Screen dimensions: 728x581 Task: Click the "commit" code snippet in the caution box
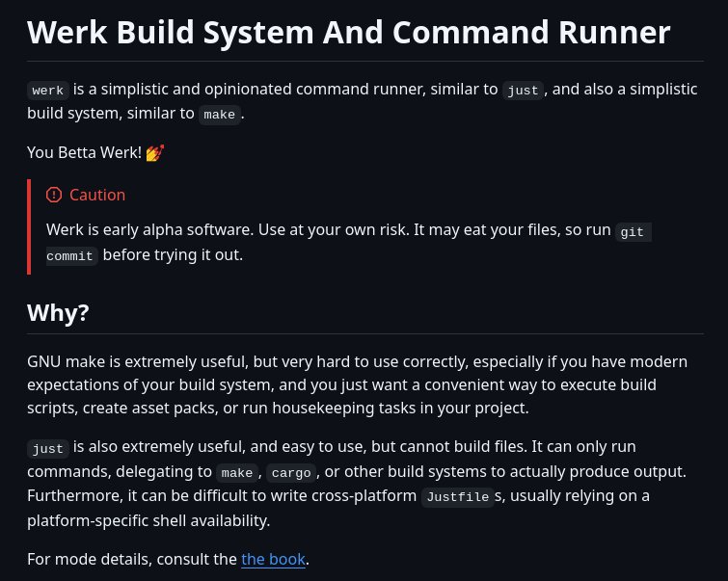click(71, 256)
